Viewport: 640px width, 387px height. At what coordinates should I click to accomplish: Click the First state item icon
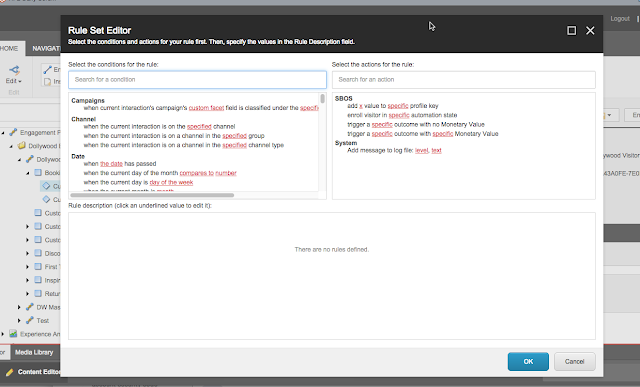pyautogui.click(x=38, y=267)
